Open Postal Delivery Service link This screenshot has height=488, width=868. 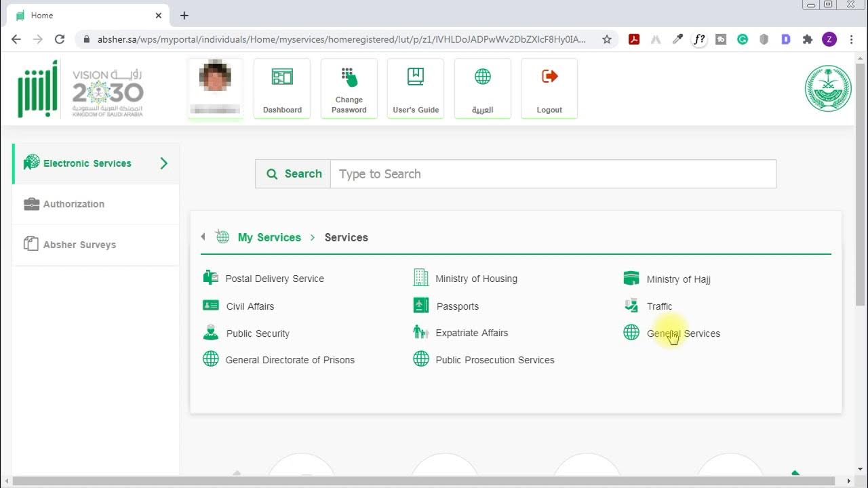pyautogui.click(x=275, y=279)
